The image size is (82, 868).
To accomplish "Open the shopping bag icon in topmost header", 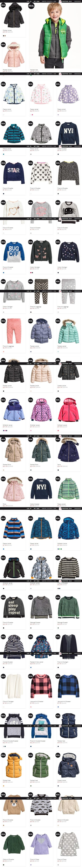I will click(60, 1).
